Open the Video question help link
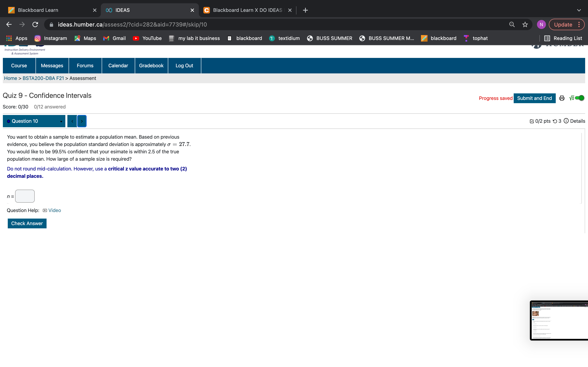 pos(55,210)
